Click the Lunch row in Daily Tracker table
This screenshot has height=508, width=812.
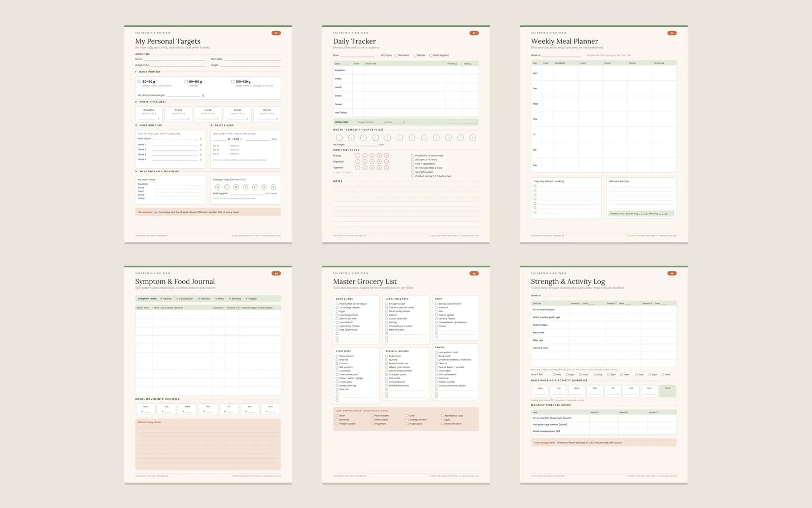point(406,87)
